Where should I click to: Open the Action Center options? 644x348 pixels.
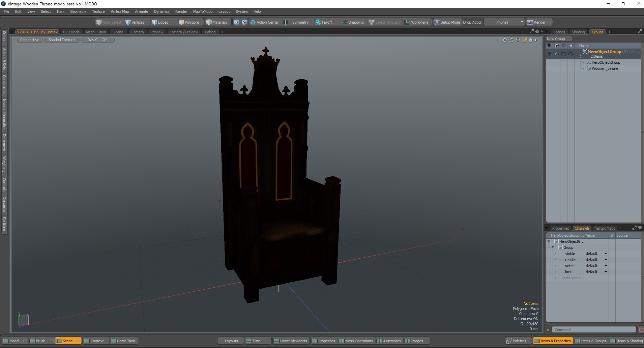265,22
